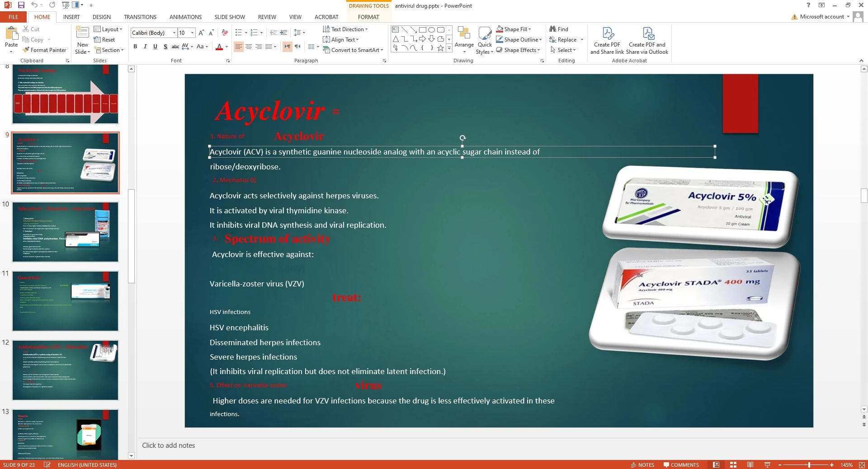This screenshot has height=469, width=868.
Task: Open the font size dropdown
Action: pyautogui.click(x=192, y=33)
